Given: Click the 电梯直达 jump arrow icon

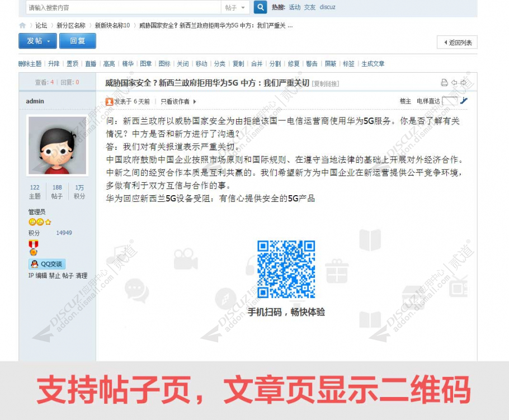Looking at the screenshot, I should 464,101.
